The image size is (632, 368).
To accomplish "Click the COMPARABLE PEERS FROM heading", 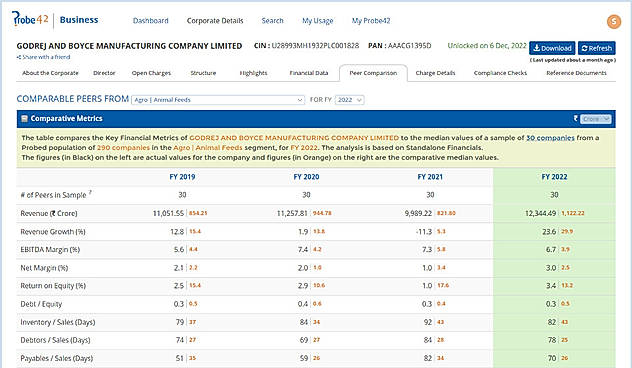I will 73,99.
